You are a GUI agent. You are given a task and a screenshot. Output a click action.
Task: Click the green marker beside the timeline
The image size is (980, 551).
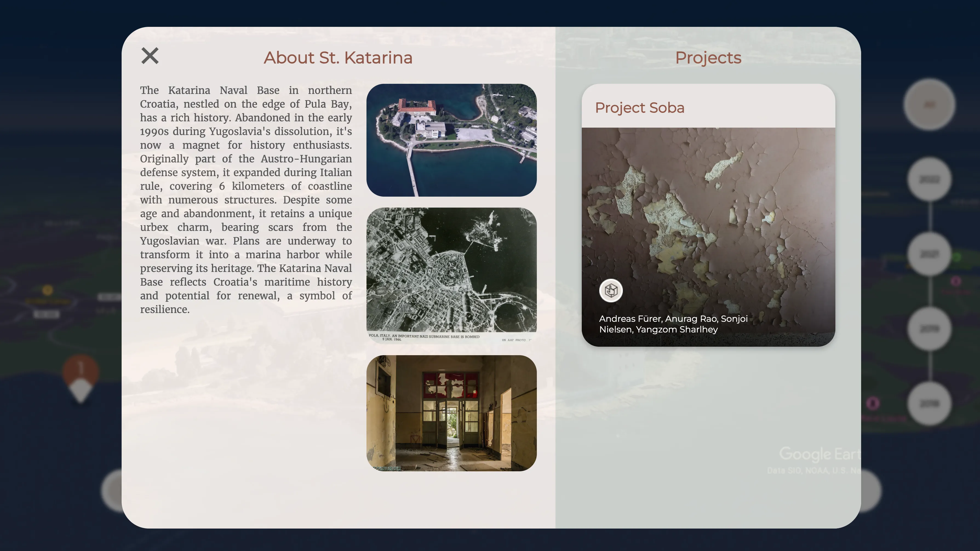click(956, 257)
